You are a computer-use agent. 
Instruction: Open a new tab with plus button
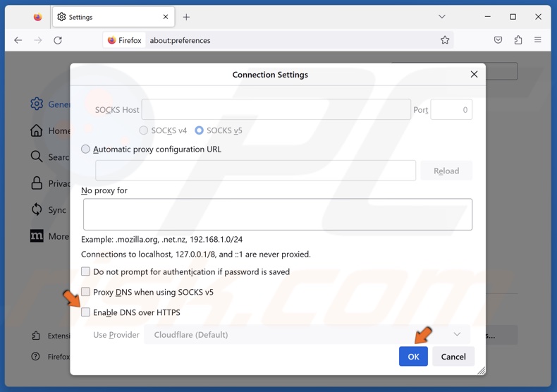pyautogui.click(x=186, y=17)
